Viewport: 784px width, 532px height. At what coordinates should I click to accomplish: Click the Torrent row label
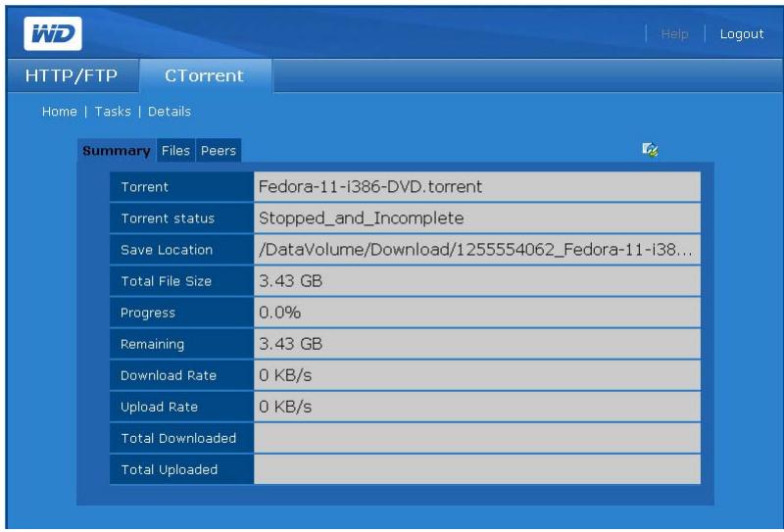point(144,187)
